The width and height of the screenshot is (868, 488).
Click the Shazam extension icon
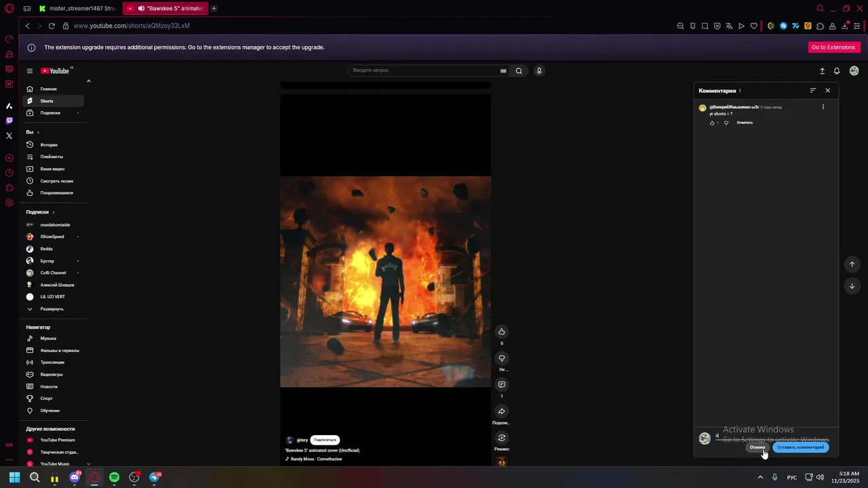[783, 26]
